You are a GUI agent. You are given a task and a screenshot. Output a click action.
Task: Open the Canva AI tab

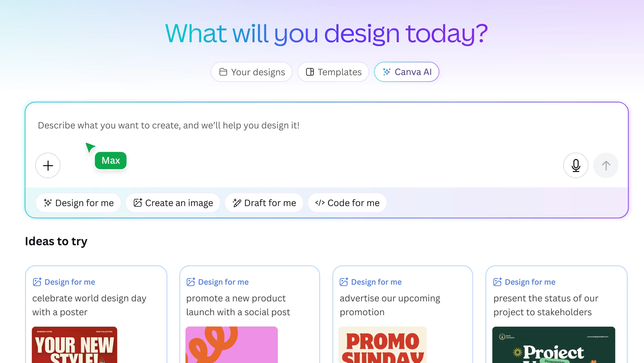click(406, 72)
